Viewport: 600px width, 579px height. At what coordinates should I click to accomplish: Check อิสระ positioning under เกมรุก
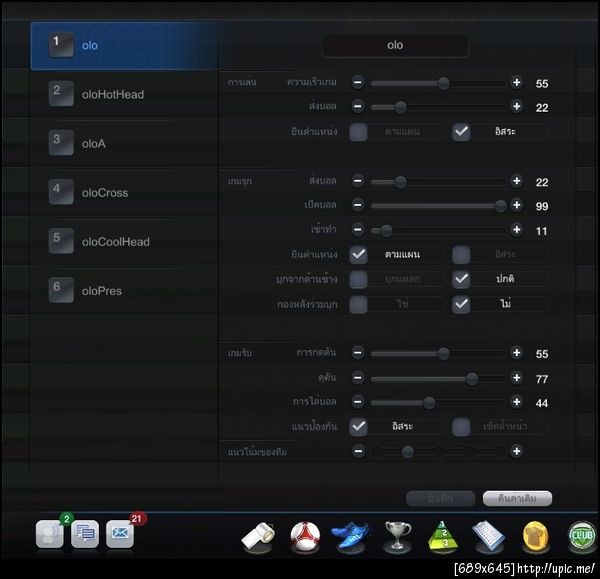(461, 255)
